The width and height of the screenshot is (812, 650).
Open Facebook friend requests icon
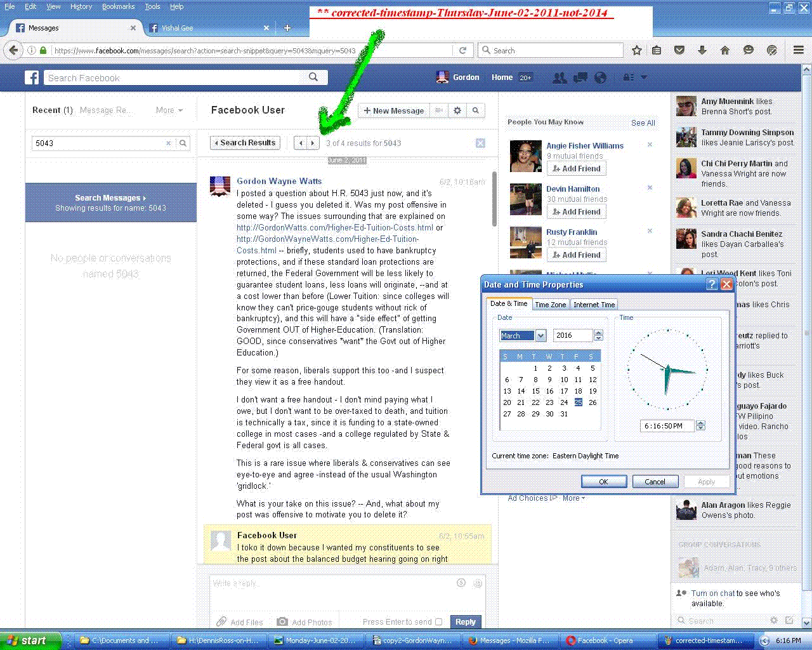(x=560, y=77)
